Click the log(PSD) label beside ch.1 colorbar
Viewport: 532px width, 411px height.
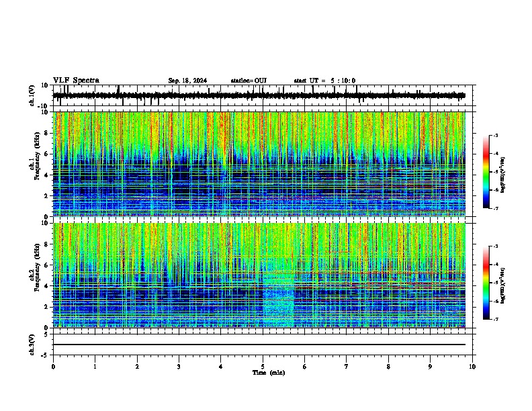click(503, 175)
